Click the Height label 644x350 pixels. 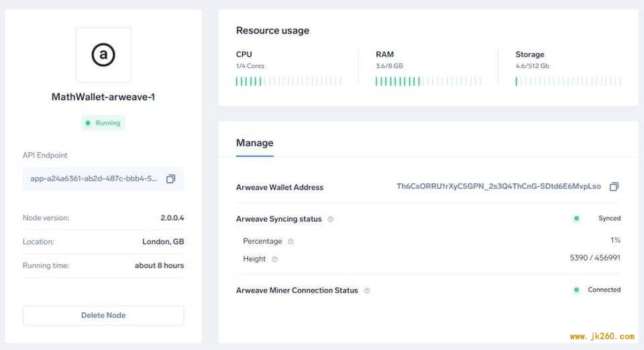[254, 259]
